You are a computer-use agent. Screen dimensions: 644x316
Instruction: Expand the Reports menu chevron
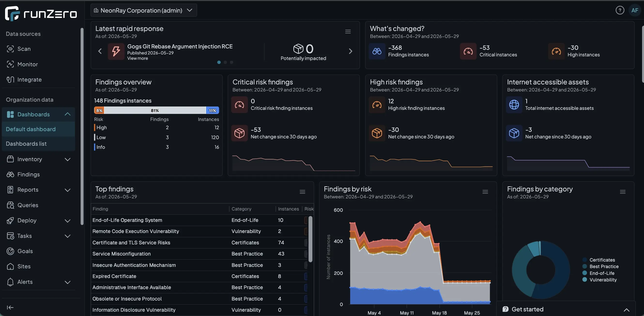(68, 190)
